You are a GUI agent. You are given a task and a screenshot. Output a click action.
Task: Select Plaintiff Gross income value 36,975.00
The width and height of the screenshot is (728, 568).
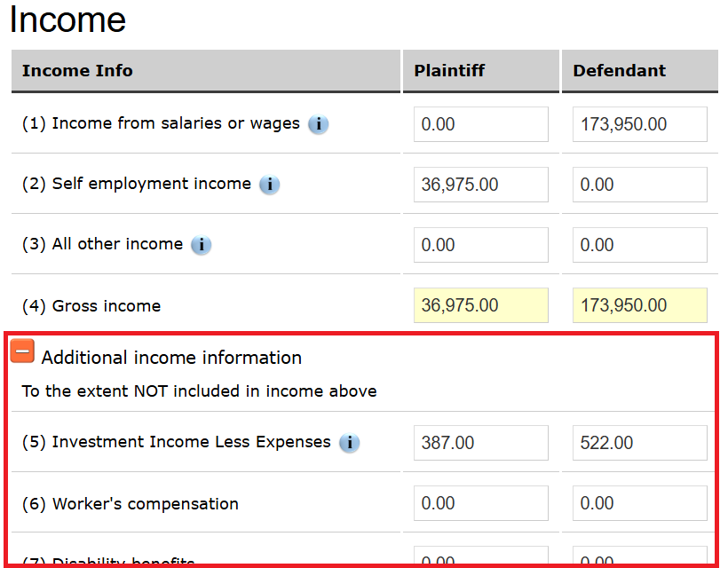click(481, 305)
